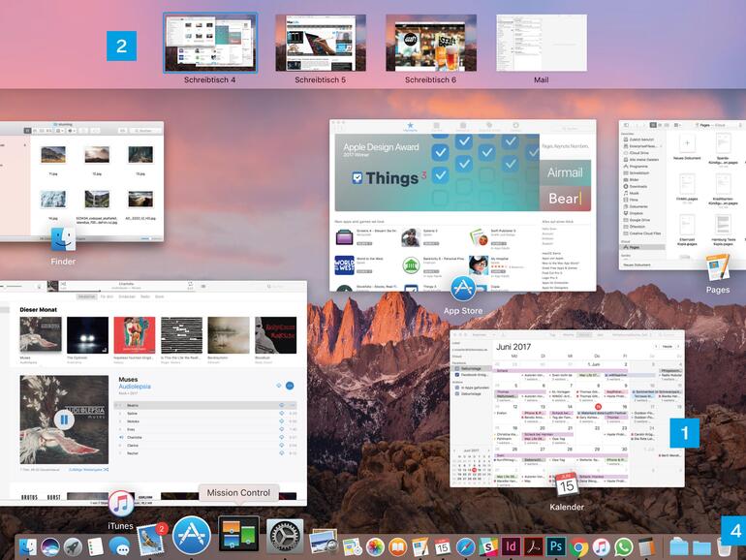Switch to Schreibtisch 4 space
Screen dimensions: 746x560
(x=210, y=44)
